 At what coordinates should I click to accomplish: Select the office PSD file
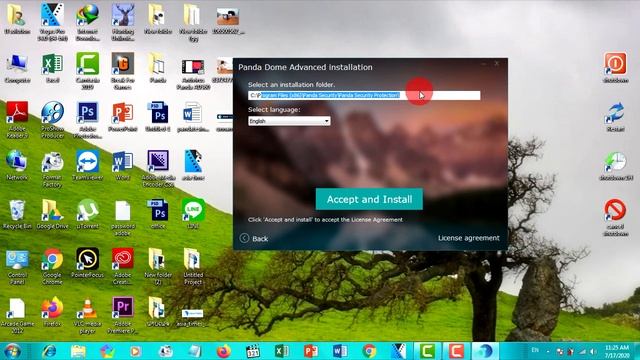coord(158,214)
